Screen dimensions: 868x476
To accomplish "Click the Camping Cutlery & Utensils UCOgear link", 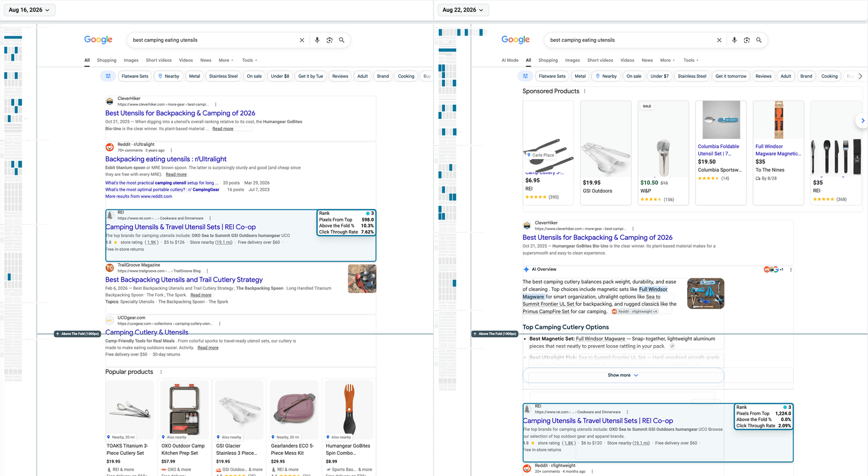I will (x=147, y=332).
